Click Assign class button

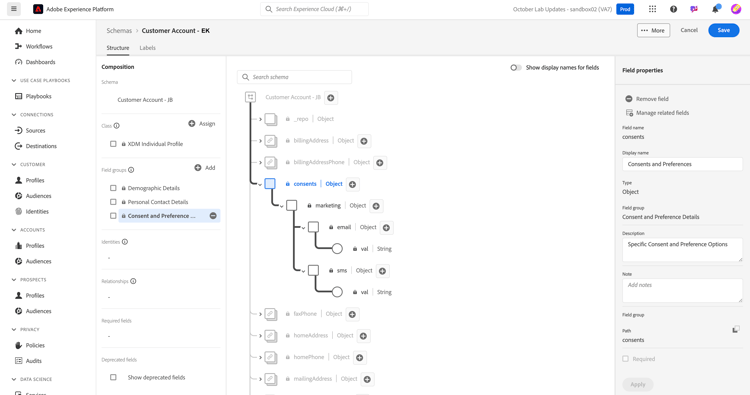click(202, 123)
